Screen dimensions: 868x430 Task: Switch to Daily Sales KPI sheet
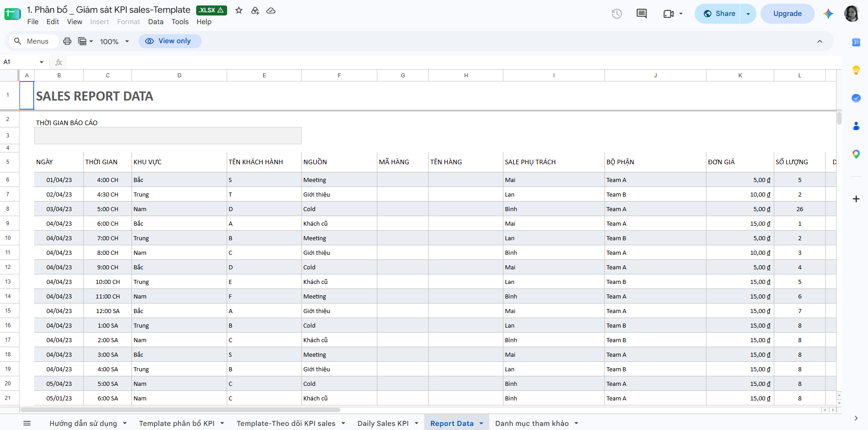(x=383, y=423)
